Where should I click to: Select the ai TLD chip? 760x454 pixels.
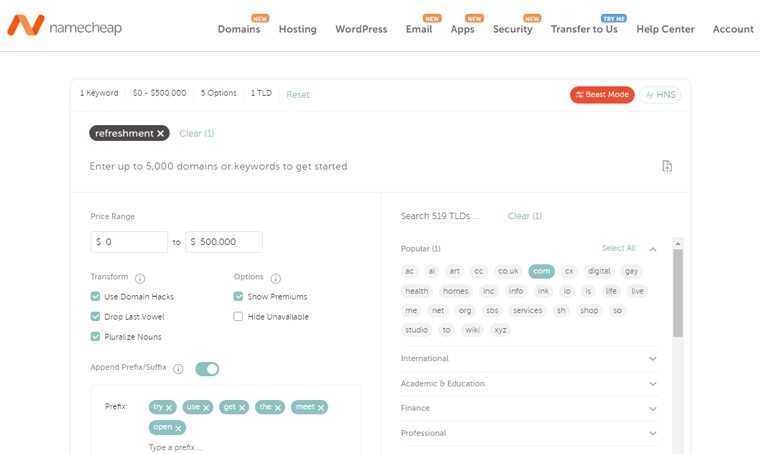[431, 271]
